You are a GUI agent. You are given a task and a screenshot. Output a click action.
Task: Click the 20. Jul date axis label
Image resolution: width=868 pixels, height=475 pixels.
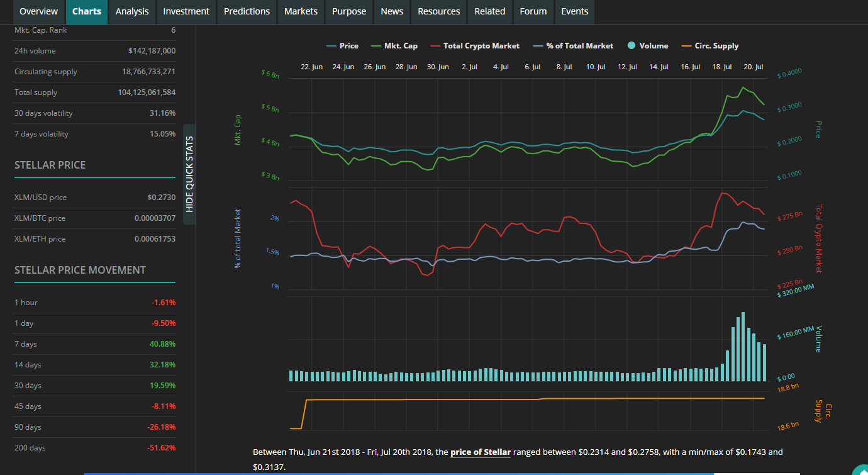coord(754,67)
